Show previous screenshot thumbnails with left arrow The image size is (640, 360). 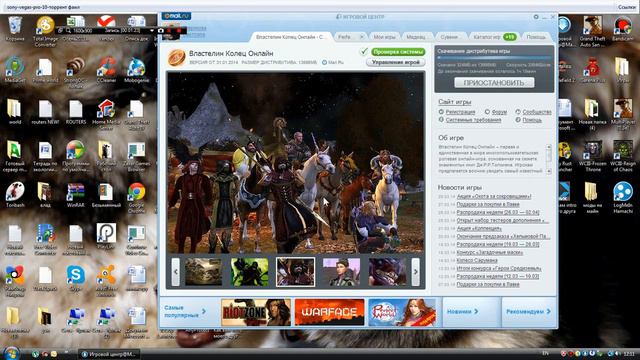click(176, 272)
